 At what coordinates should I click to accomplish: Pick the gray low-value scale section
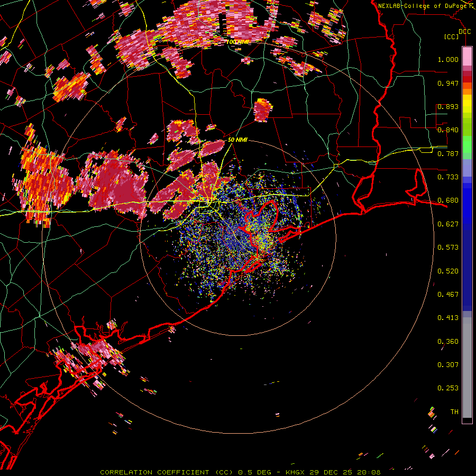point(467,368)
